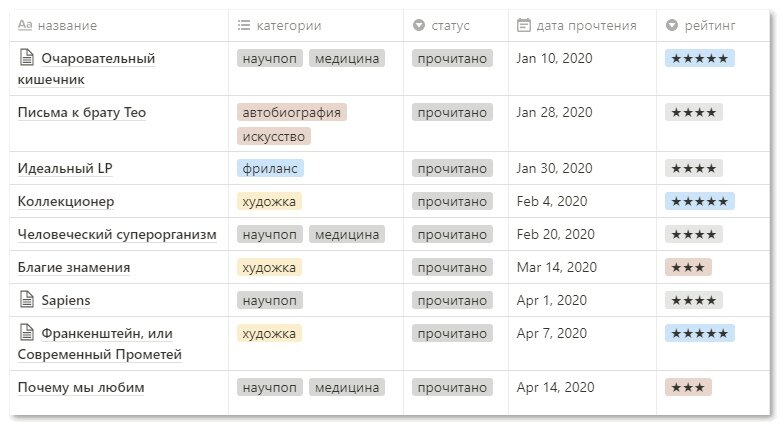
Task: Click the text icon in название header
Action: coord(26,25)
